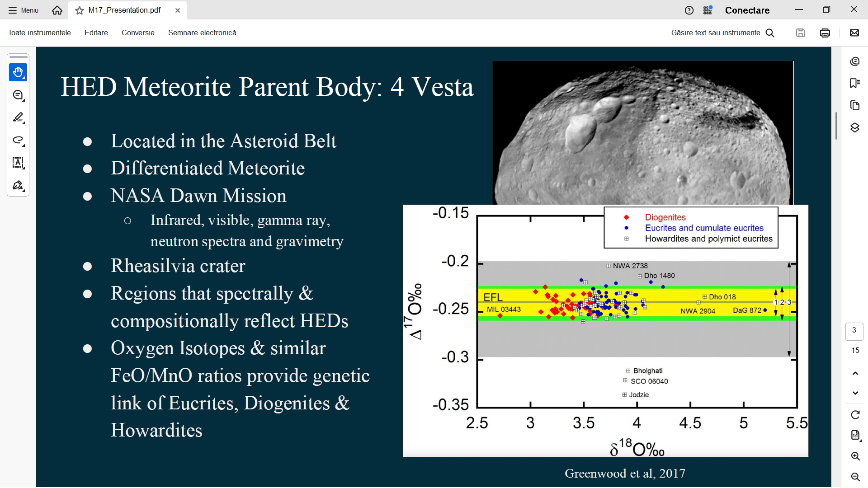Open the Editare menu item
This screenshot has height=488, width=868.
pyautogui.click(x=96, y=33)
